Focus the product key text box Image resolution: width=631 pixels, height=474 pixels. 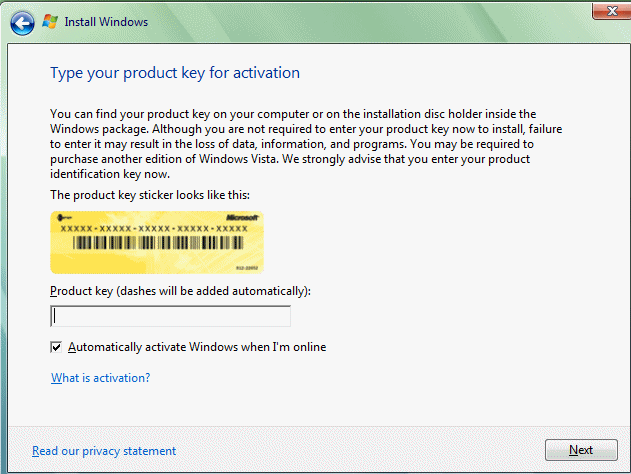click(x=170, y=316)
